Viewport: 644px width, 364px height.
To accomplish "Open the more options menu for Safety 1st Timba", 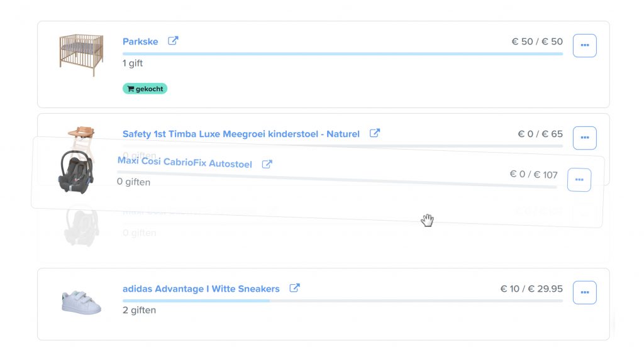I will (x=584, y=138).
